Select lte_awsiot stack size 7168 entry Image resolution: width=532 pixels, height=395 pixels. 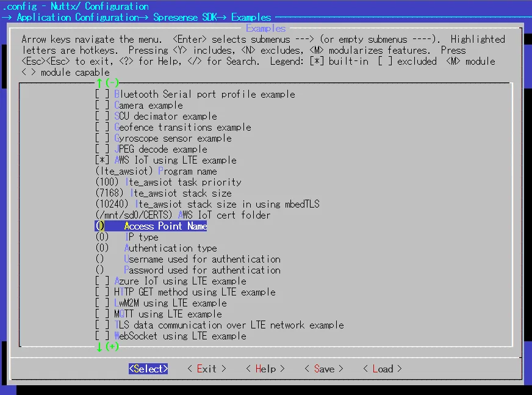click(x=163, y=193)
